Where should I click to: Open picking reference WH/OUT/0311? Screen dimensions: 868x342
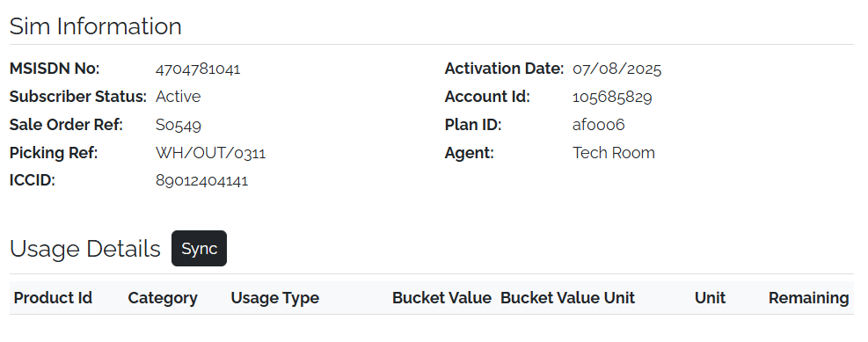tap(210, 153)
